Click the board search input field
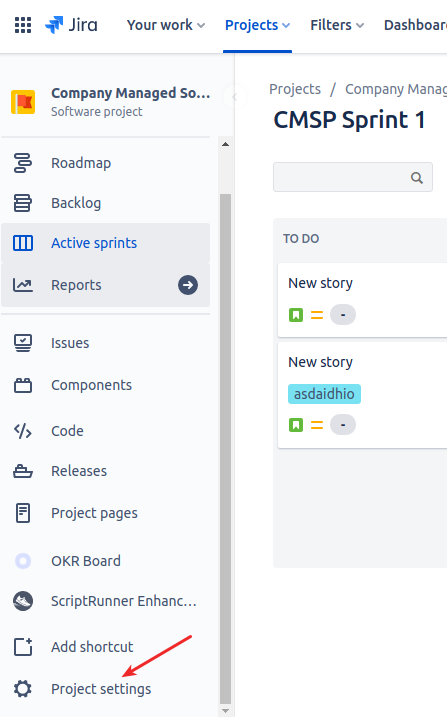Screen dimensions: 447x717 pos(352,177)
